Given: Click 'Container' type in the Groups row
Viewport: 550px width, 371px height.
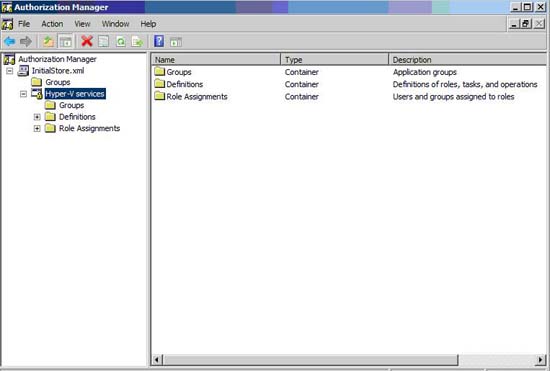Looking at the screenshot, I should (302, 72).
